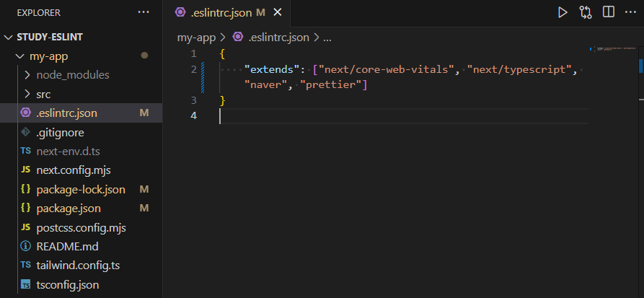Click line number 1 in the gutter
644x298 pixels.
pos(193,54)
